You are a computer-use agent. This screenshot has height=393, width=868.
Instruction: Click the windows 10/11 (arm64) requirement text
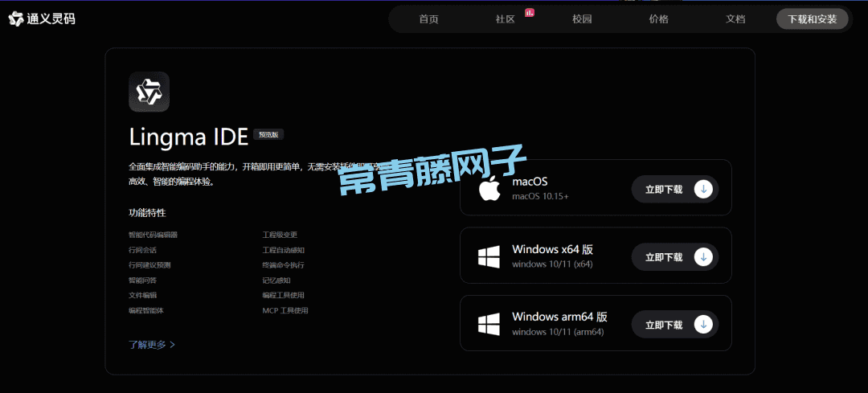558,332
